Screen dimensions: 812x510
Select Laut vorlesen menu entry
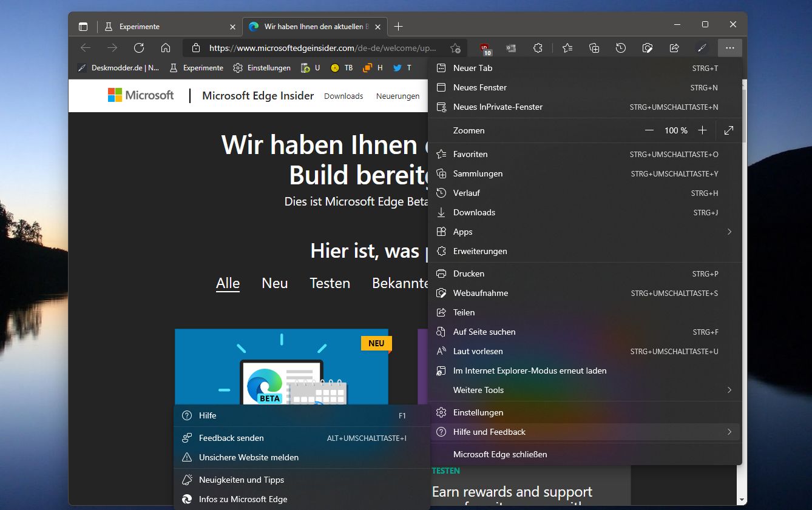[x=585, y=352]
